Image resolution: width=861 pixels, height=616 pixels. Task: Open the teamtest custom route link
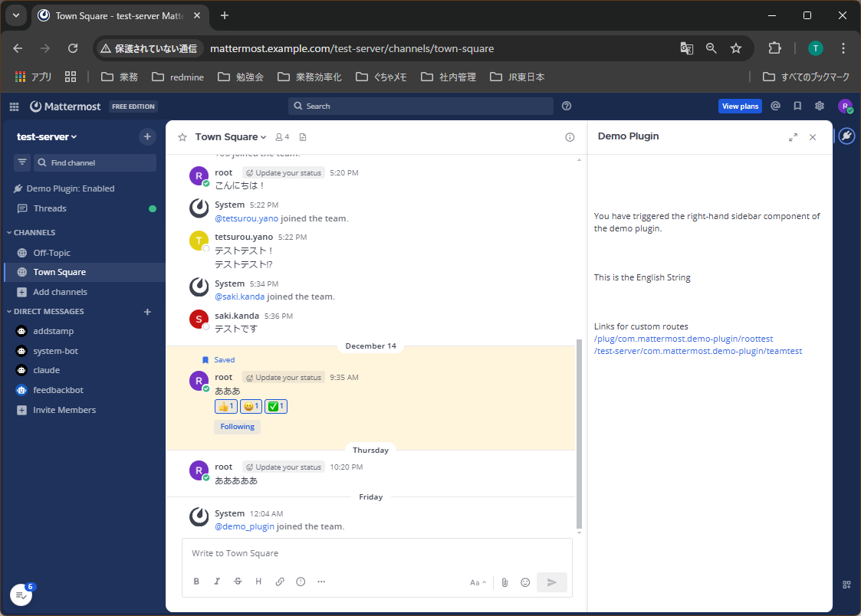698,351
